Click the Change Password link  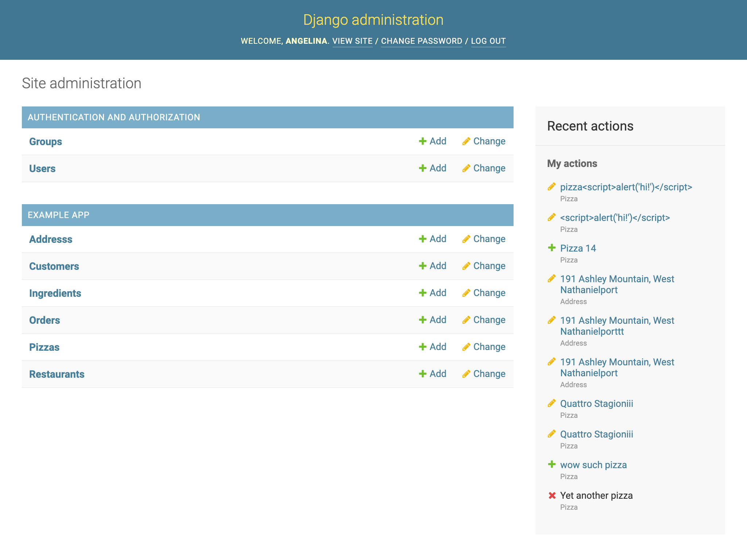tap(422, 41)
